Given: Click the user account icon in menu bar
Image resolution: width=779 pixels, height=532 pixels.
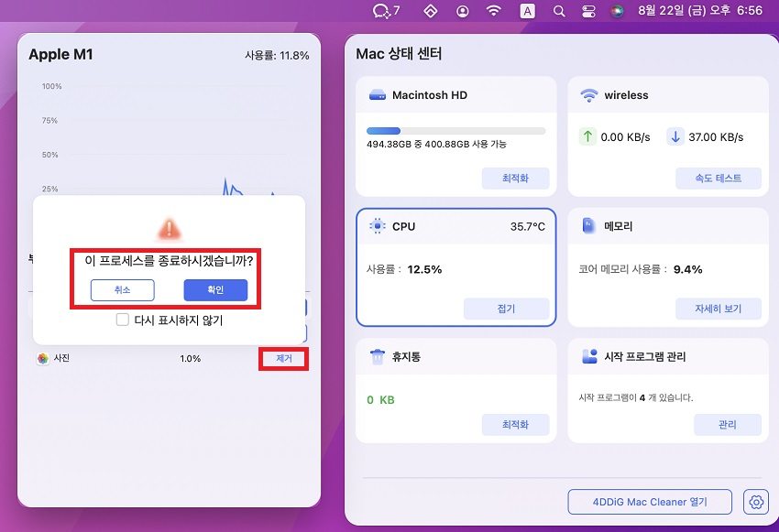Looking at the screenshot, I should (463, 11).
